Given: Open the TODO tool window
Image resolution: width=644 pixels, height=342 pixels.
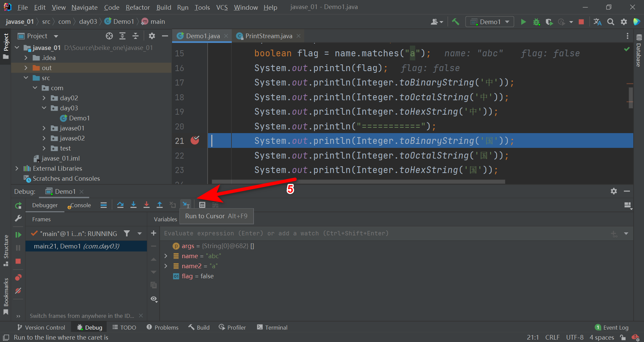Looking at the screenshot, I should [124, 327].
